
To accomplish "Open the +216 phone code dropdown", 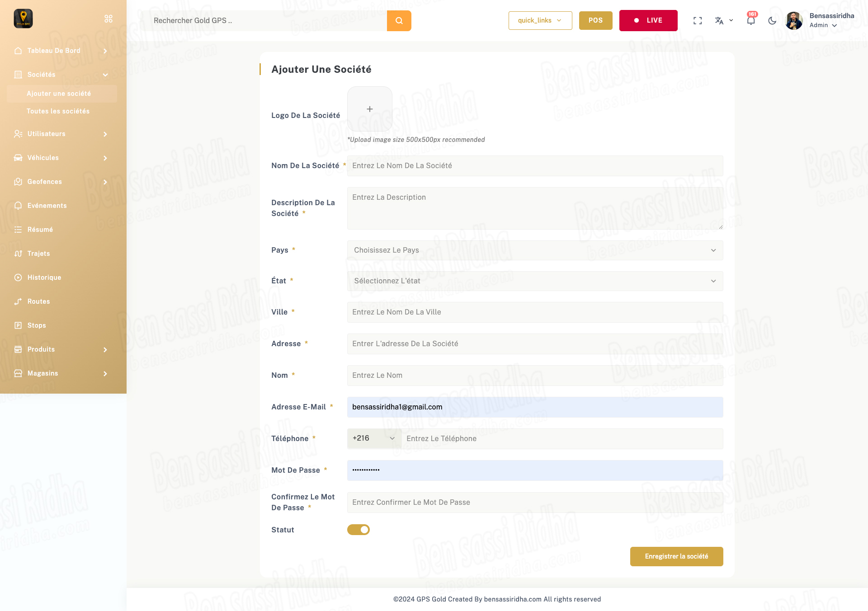I will click(374, 438).
